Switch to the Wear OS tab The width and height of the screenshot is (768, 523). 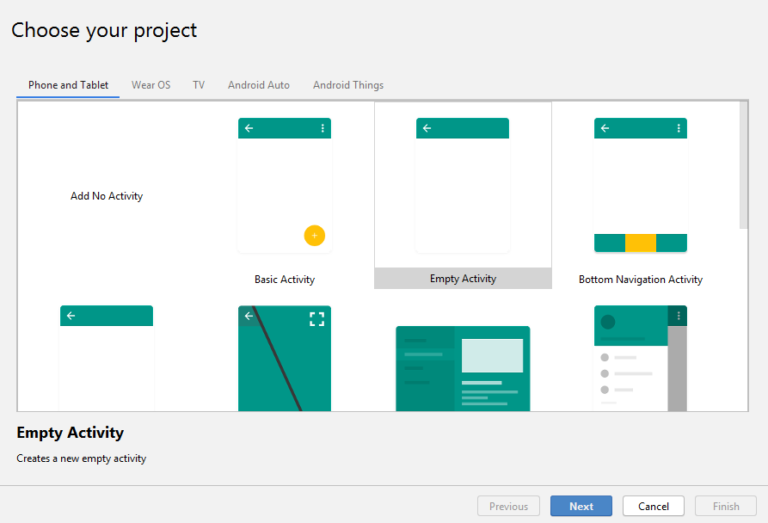[x=151, y=85]
